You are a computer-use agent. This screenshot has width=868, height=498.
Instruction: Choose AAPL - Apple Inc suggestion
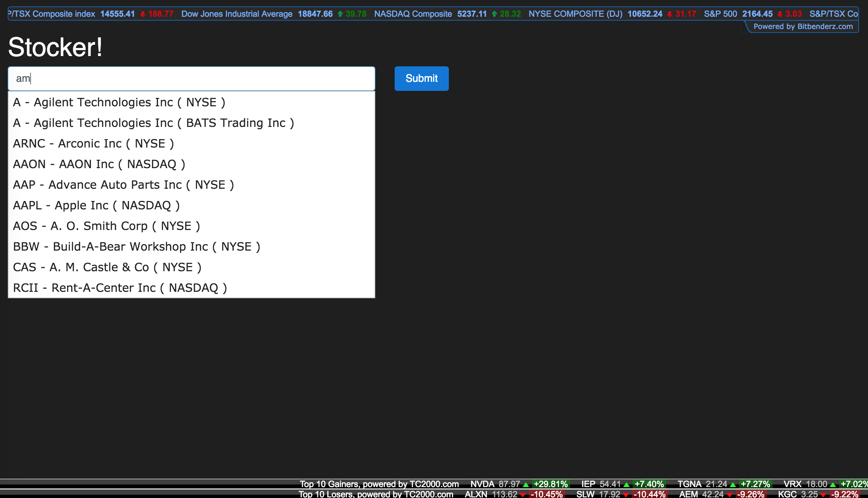[x=96, y=205]
